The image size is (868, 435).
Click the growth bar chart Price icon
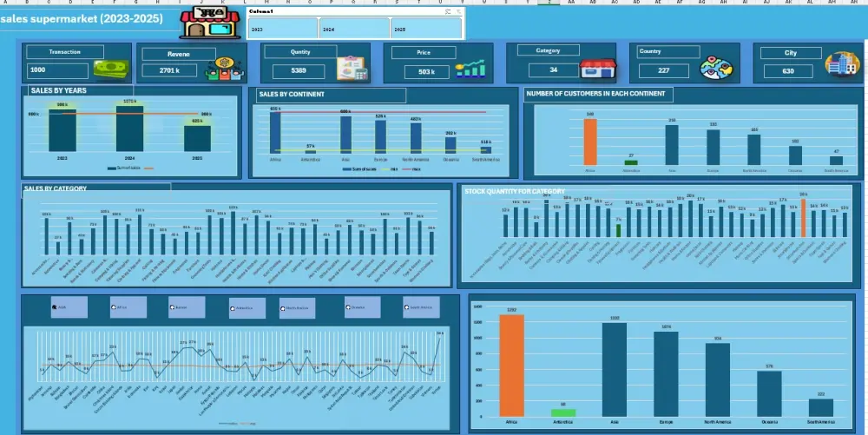click(x=470, y=69)
